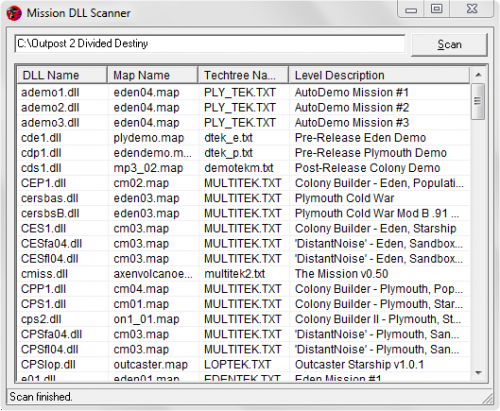The width and height of the screenshot is (500, 411).
Task: Click the outcaster.map cell
Action: point(151,364)
